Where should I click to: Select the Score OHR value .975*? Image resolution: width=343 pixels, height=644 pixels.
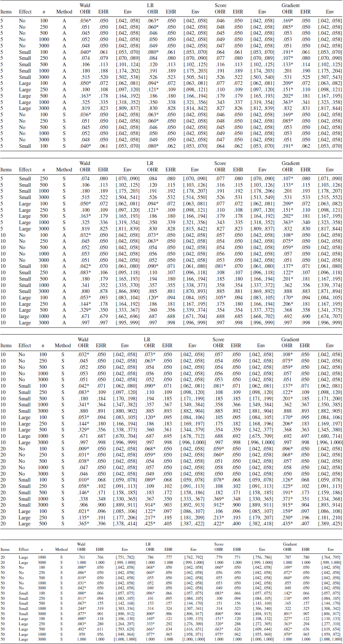[x=219, y=634]
